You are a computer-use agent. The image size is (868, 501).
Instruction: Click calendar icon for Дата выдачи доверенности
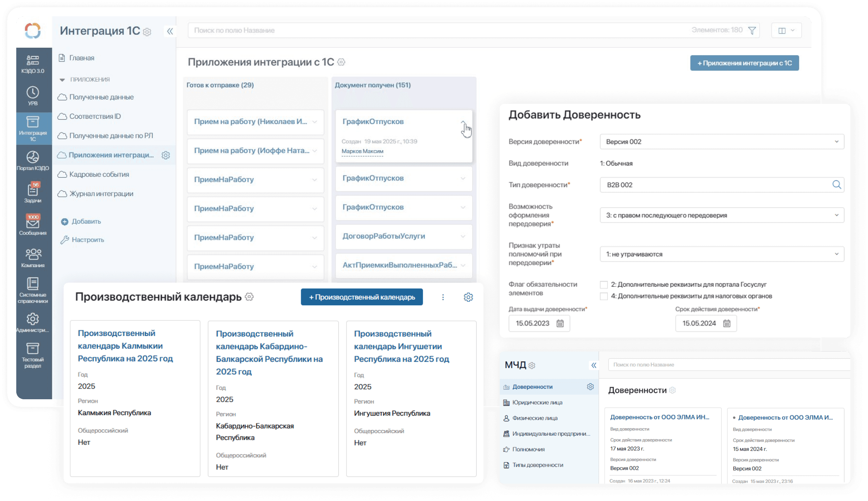[x=560, y=323]
